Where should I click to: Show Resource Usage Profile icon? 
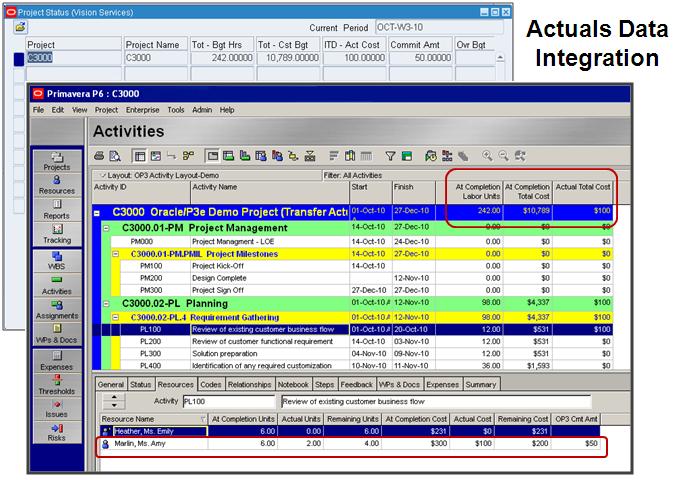click(x=277, y=156)
